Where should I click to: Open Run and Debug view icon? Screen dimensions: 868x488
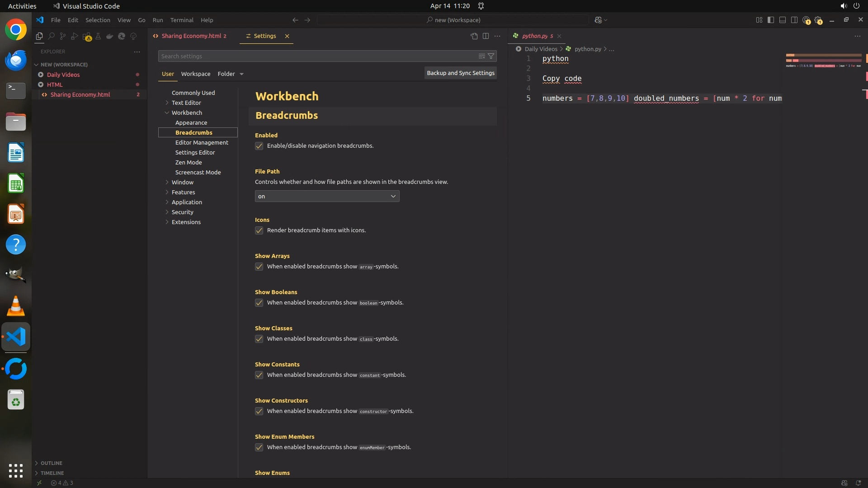tap(75, 36)
